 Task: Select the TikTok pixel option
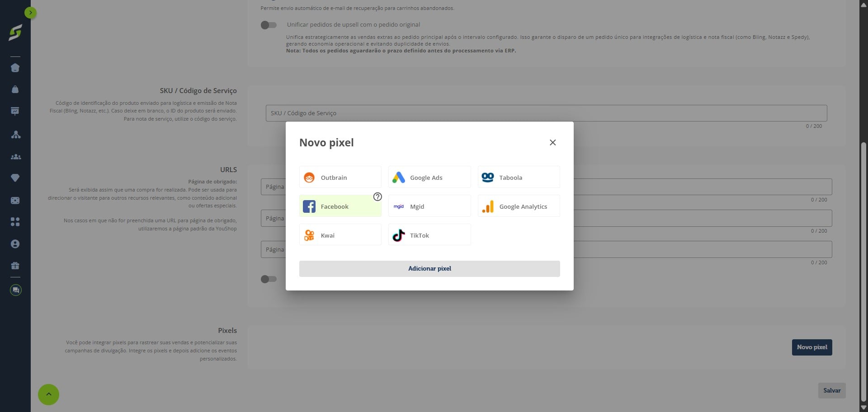pos(429,235)
